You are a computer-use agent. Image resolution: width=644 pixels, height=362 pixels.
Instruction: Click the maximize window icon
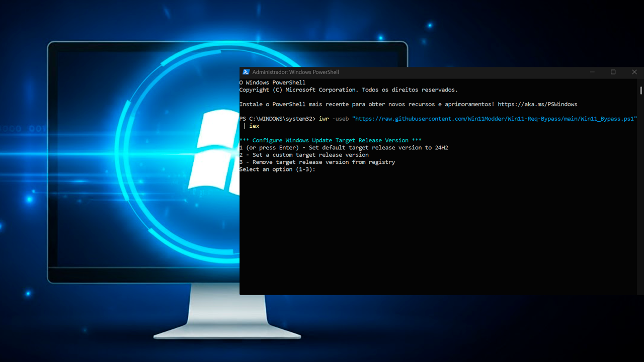tap(613, 72)
